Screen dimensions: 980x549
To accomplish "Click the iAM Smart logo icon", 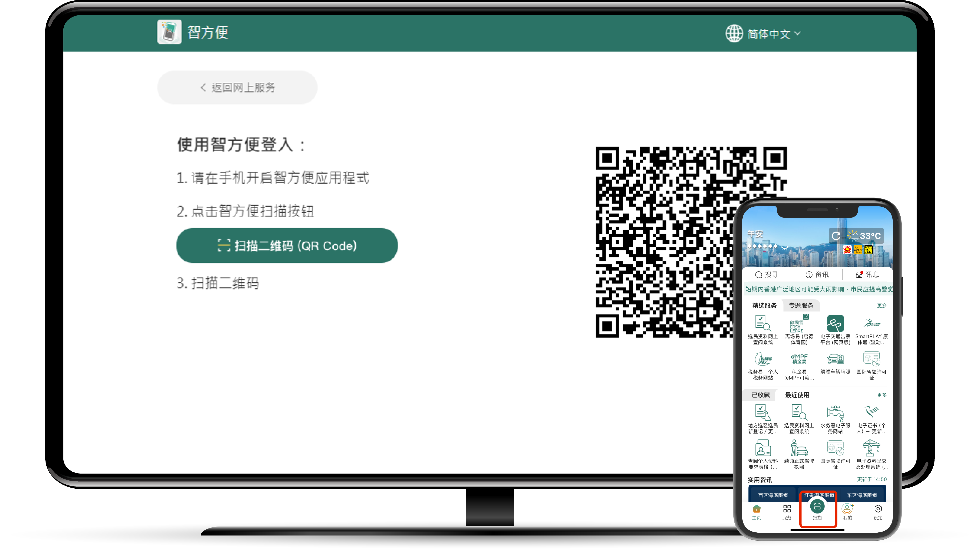I will pyautogui.click(x=169, y=32).
